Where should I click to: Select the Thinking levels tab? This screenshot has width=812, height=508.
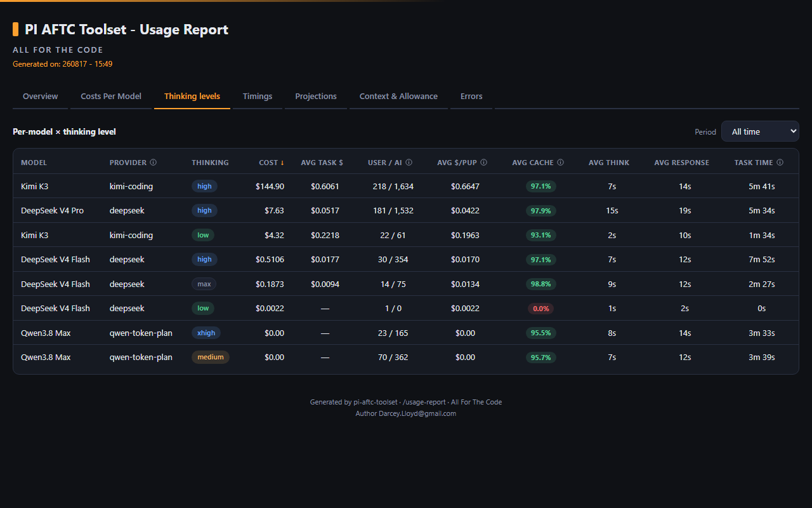[x=192, y=97]
